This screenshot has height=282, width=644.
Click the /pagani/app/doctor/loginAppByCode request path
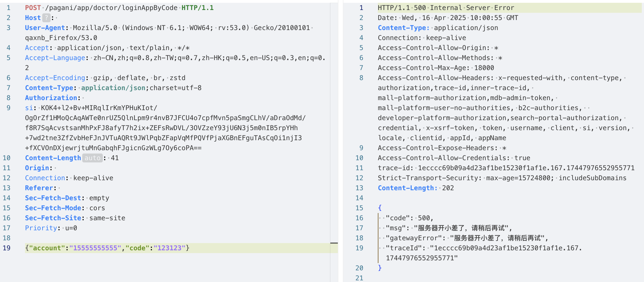(x=111, y=8)
